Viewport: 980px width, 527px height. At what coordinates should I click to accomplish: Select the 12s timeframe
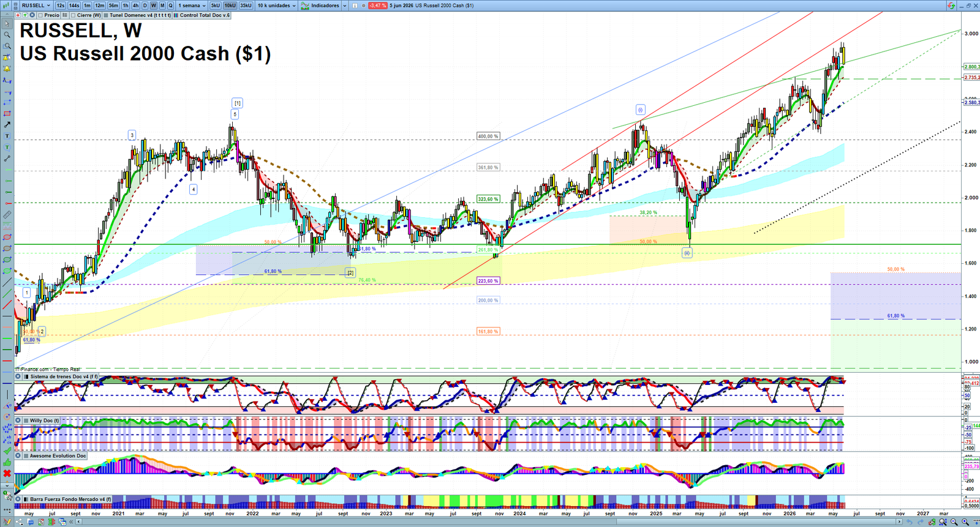(x=60, y=6)
